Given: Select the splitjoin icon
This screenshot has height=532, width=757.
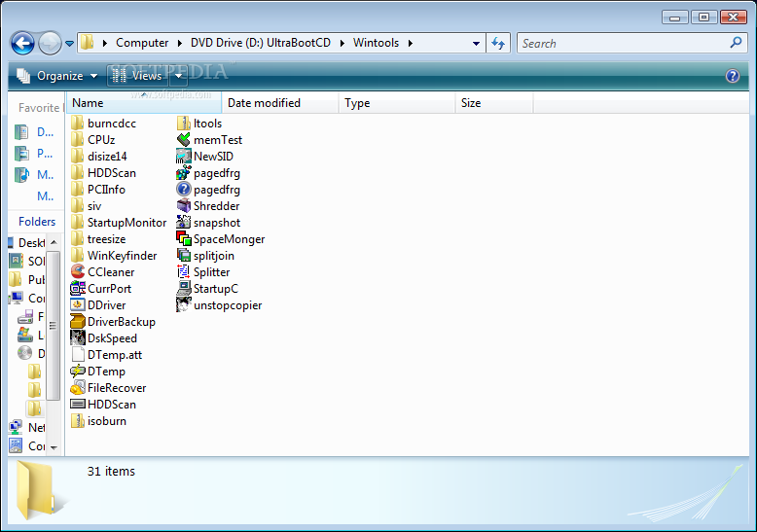Looking at the screenshot, I should (184, 256).
